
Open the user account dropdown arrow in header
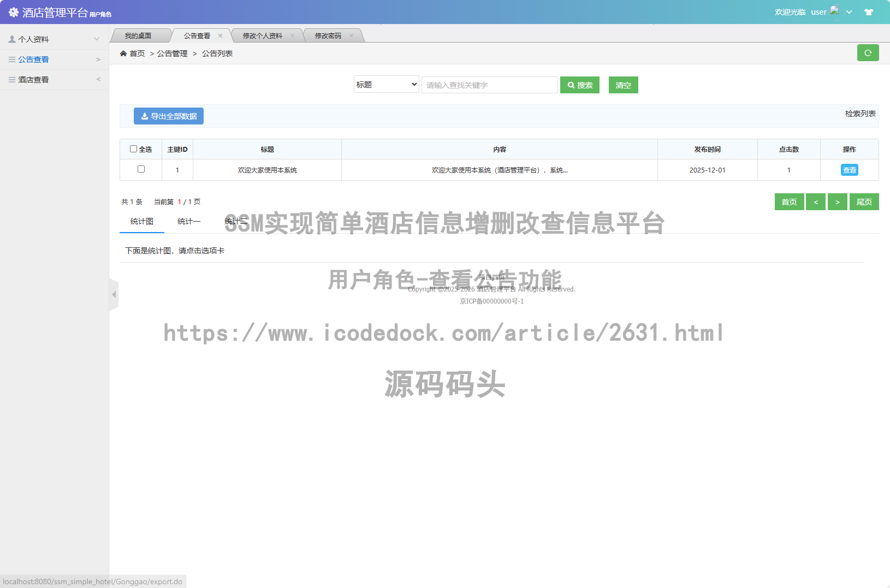[848, 11]
